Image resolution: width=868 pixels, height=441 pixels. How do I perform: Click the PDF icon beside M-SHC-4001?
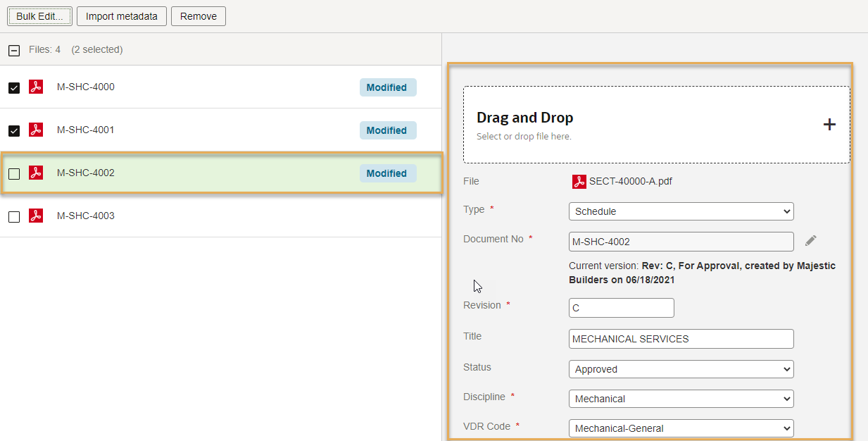[36, 130]
